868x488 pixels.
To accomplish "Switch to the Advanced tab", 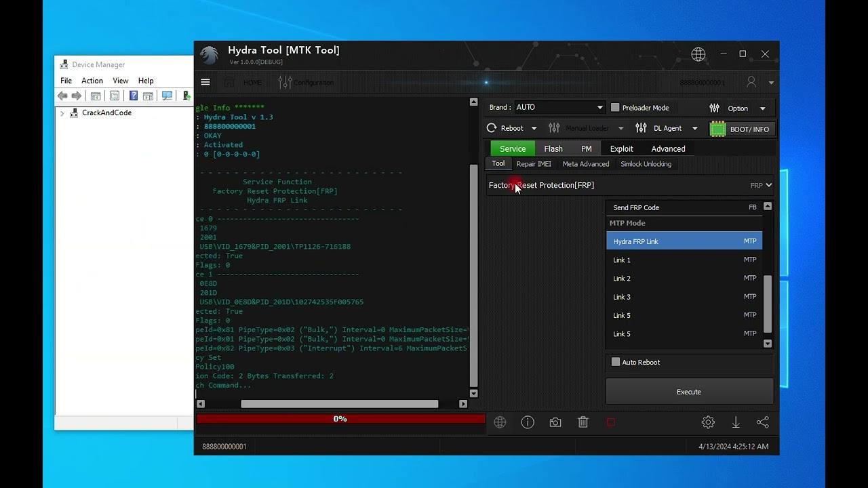I will [x=668, y=148].
